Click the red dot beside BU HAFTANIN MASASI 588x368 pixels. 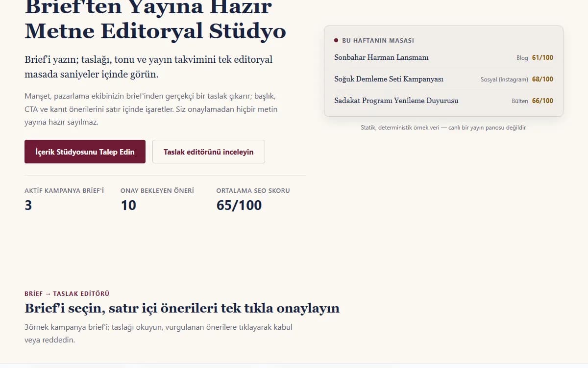click(336, 41)
